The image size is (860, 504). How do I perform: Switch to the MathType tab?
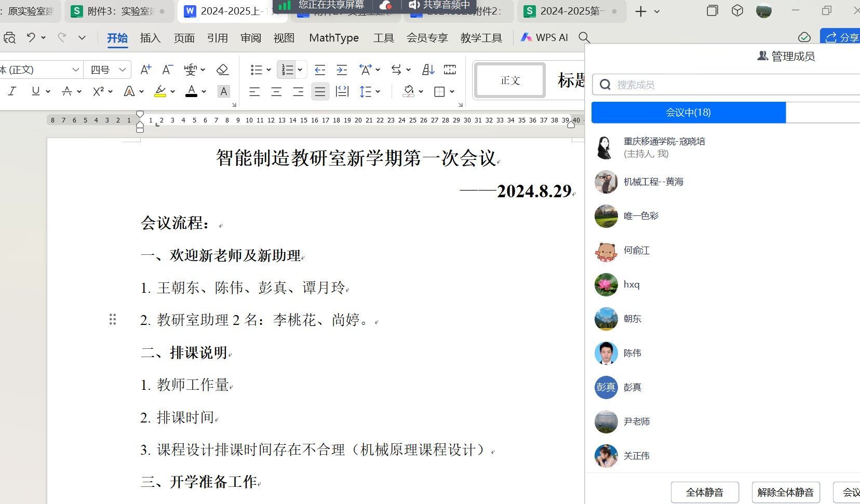coord(333,38)
